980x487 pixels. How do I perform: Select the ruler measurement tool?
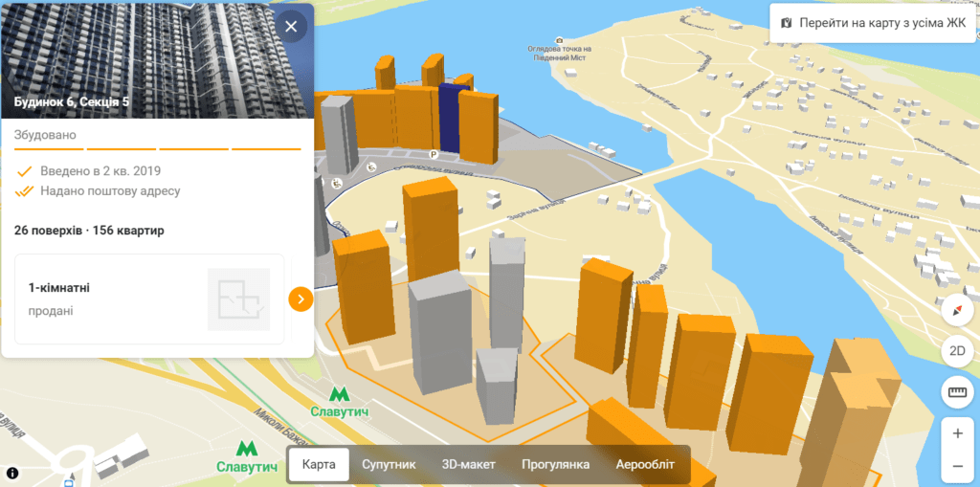(x=957, y=391)
